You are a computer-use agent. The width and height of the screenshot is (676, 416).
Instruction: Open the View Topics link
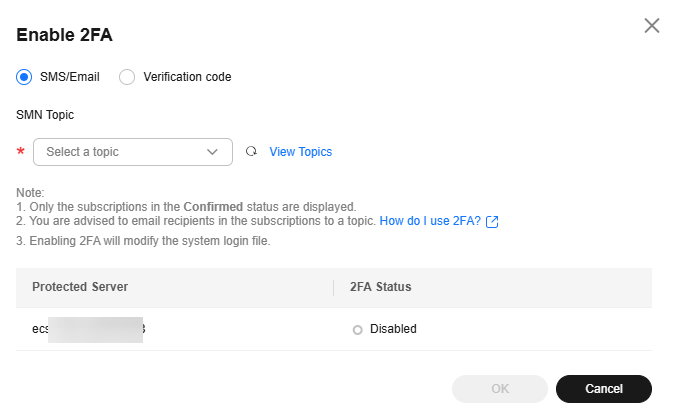point(300,152)
